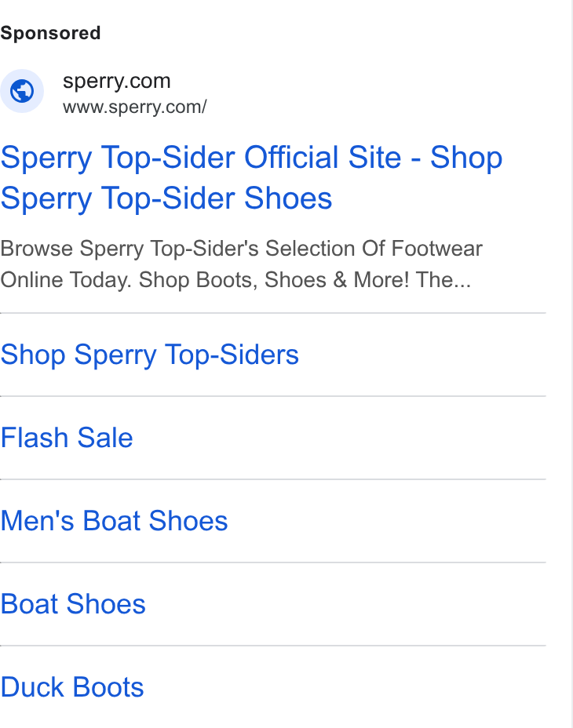The image size is (573, 728).
Task: Click the 'Sperry Top-Sider Shoes' headline line
Action: click(166, 198)
